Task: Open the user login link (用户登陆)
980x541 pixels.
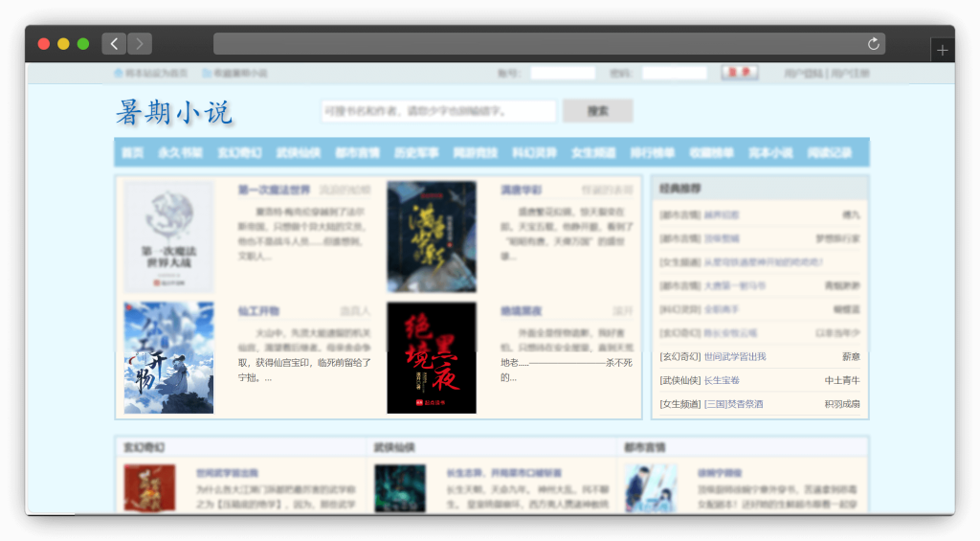Action: (804, 73)
